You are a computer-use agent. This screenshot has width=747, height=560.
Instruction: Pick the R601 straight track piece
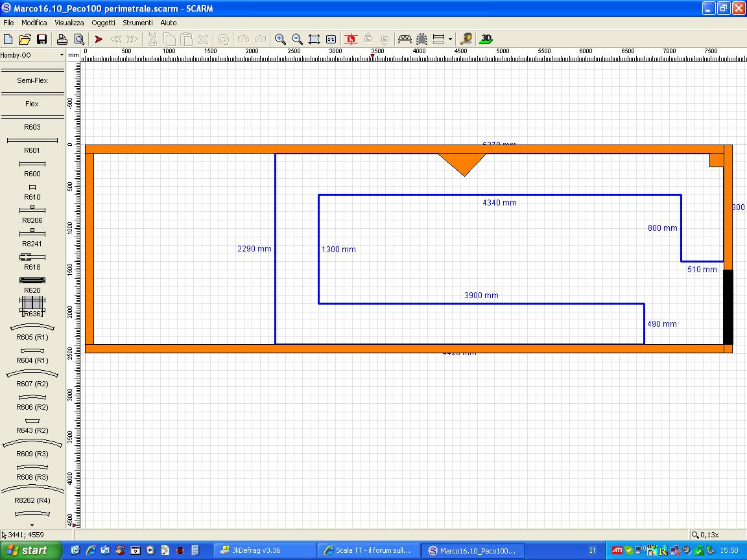pyautogui.click(x=32, y=146)
